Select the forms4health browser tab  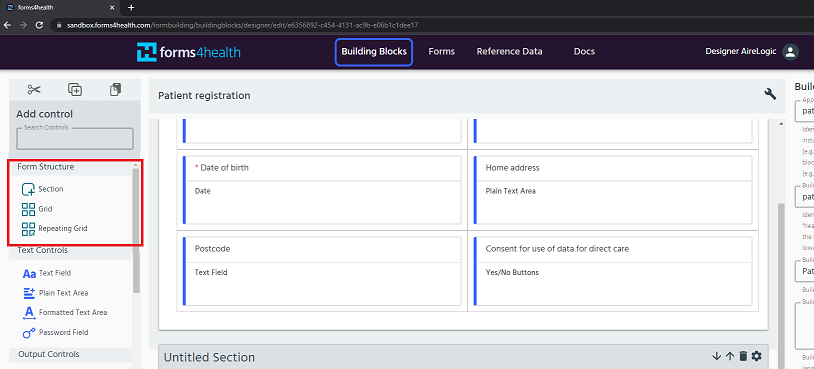click(61, 7)
